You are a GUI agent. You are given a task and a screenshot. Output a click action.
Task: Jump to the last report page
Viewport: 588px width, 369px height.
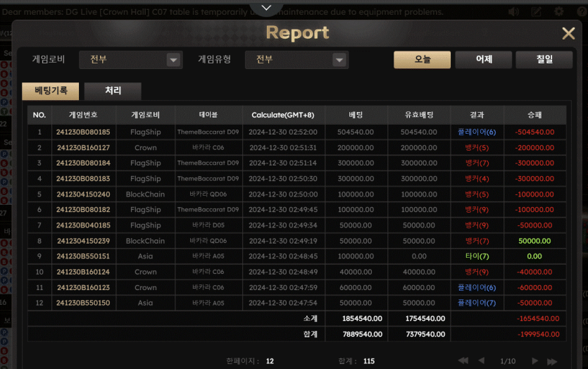click(553, 361)
